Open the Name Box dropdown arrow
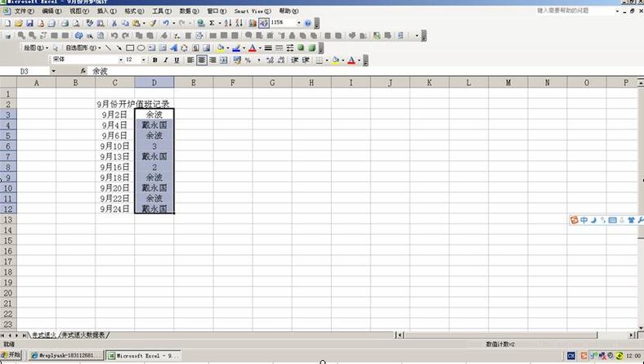The height and width of the screenshot is (364, 644). coord(53,71)
